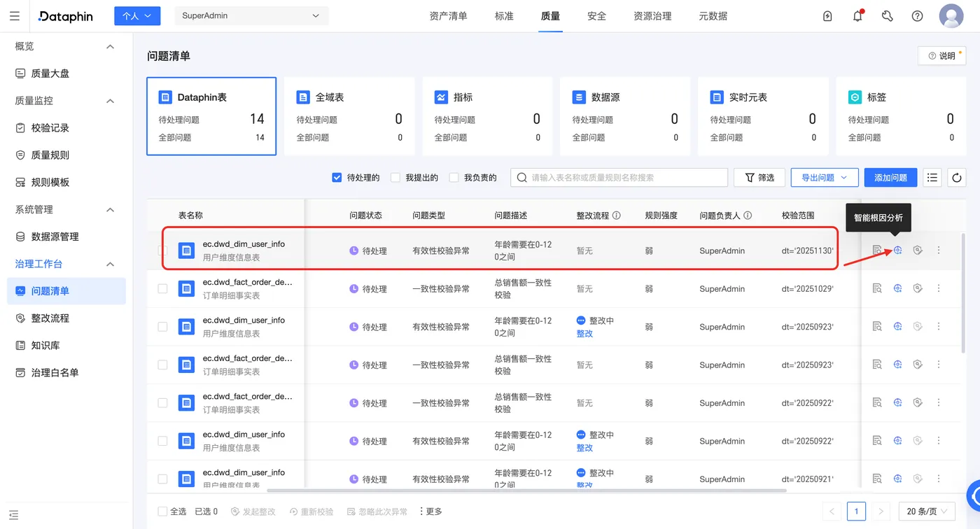The width and height of the screenshot is (980, 529).
Task: Click the shield icon in the dt='20251029' row
Action: pos(918,288)
